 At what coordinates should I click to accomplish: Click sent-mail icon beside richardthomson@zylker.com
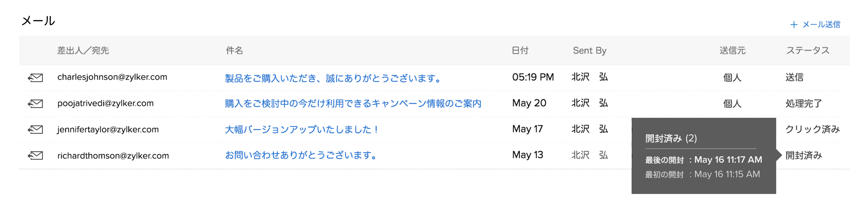pos(35,155)
